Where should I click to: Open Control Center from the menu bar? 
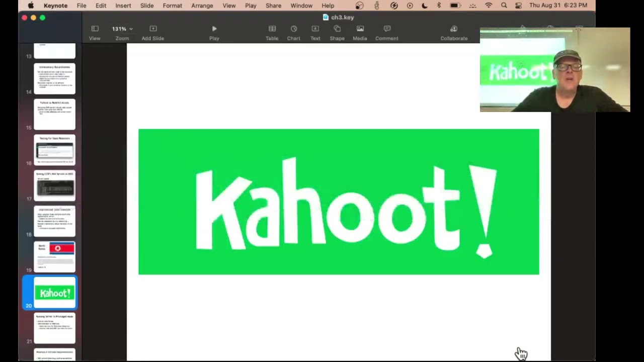tap(519, 6)
